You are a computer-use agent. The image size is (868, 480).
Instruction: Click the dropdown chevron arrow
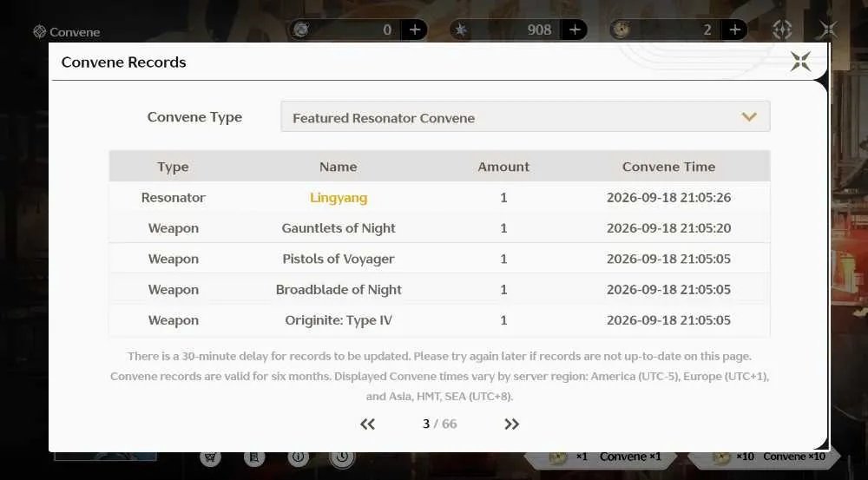tap(749, 117)
